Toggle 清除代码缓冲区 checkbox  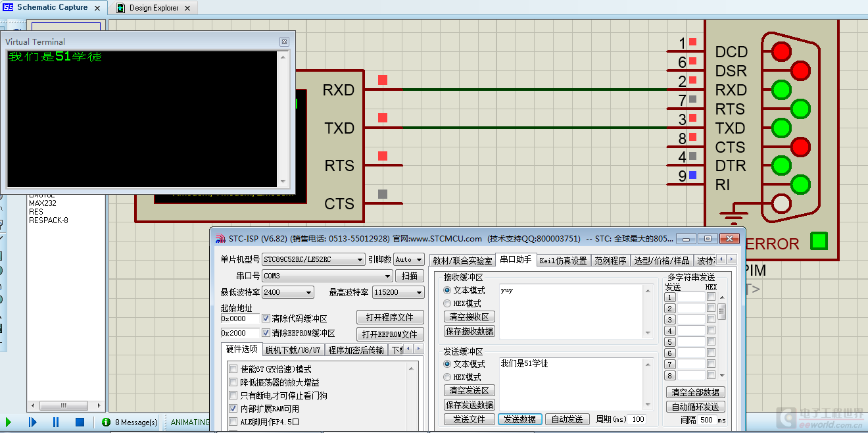(266, 318)
